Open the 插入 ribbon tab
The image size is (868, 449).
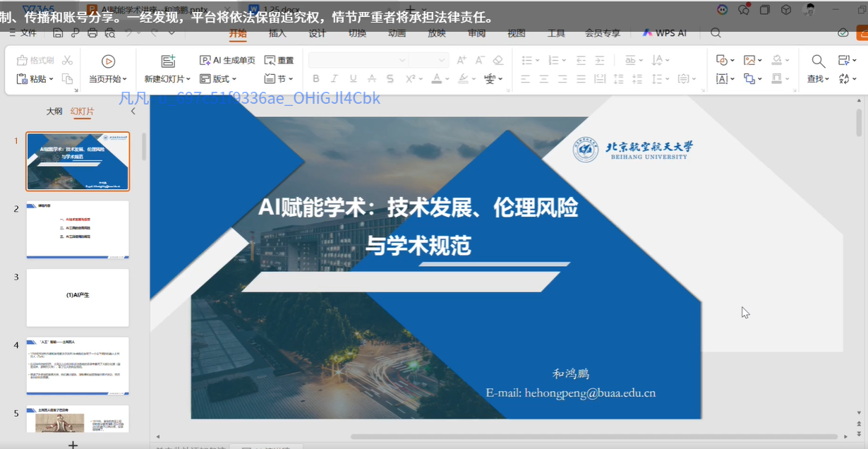(277, 33)
